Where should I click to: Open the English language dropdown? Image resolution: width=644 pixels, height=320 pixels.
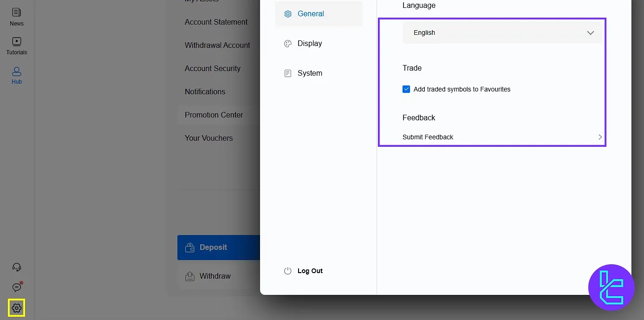click(x=501, y=33)
